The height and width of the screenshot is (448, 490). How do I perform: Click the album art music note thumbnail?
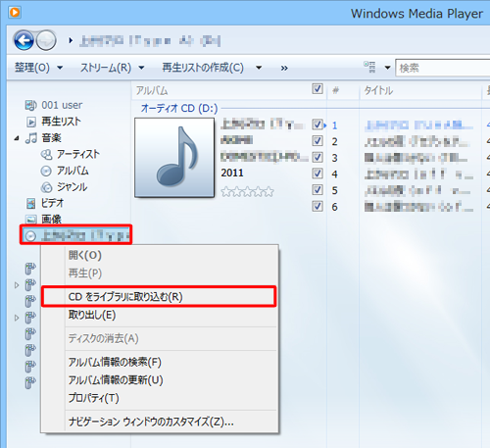tap(174, 158)
